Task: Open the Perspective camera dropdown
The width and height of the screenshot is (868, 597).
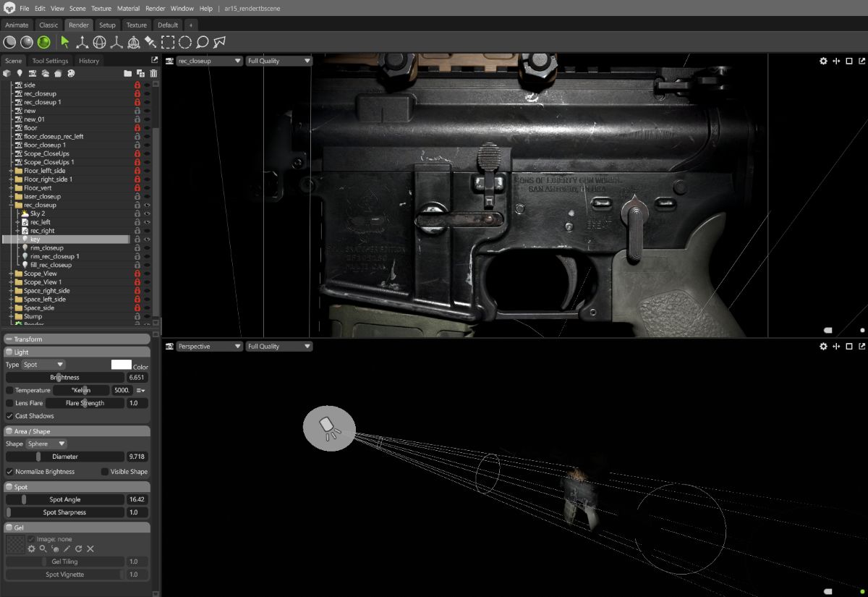Action: click(x=209, y=347)
